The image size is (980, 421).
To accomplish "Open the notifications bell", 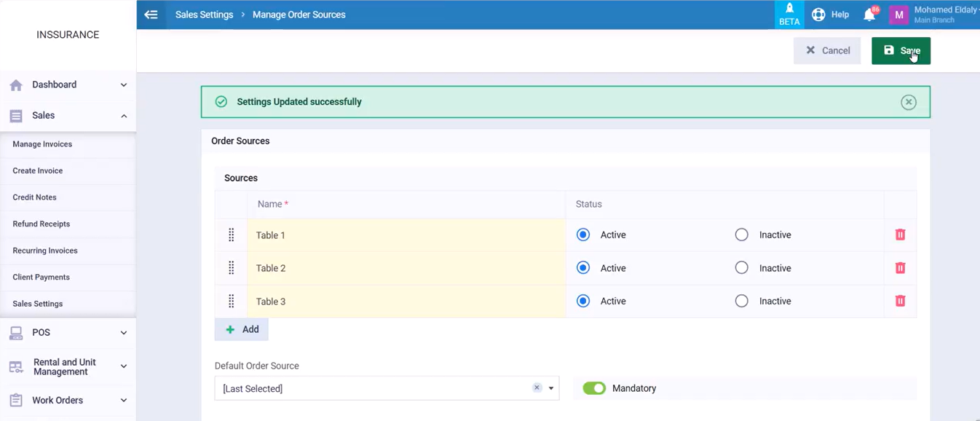I will (x=869, y=15).
